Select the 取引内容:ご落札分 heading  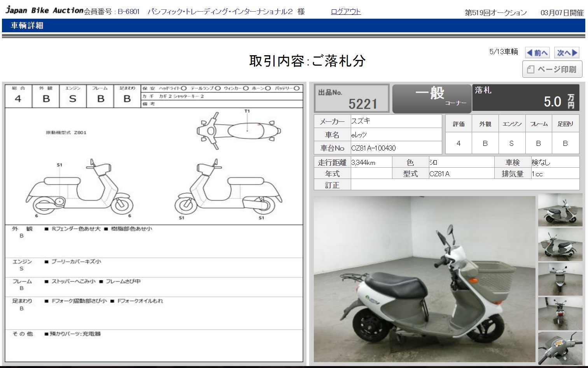pyautogui.click(x=307, y=61)
